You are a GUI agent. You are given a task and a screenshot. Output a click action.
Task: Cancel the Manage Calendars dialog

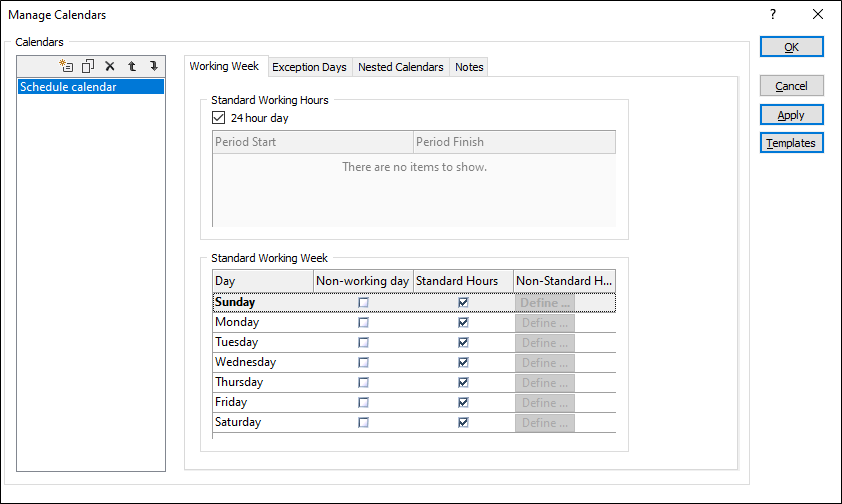pyautogui.click(x=791, y=86)
